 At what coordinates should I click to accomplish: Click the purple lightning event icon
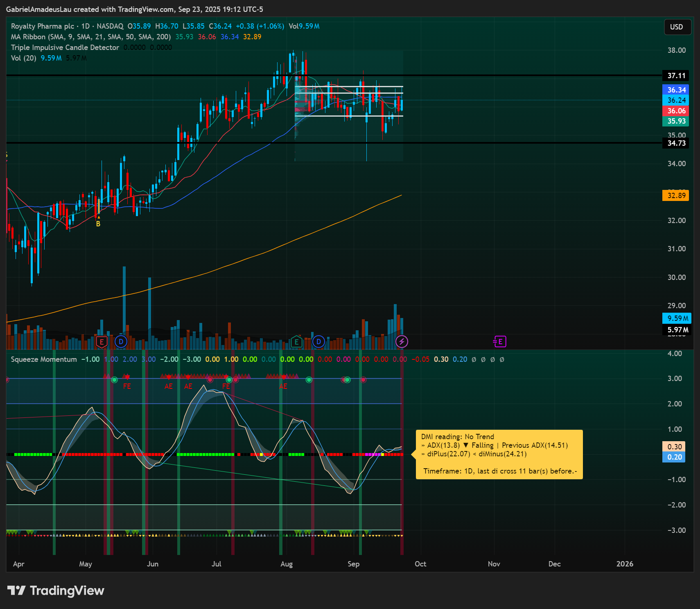pos(402,342)
